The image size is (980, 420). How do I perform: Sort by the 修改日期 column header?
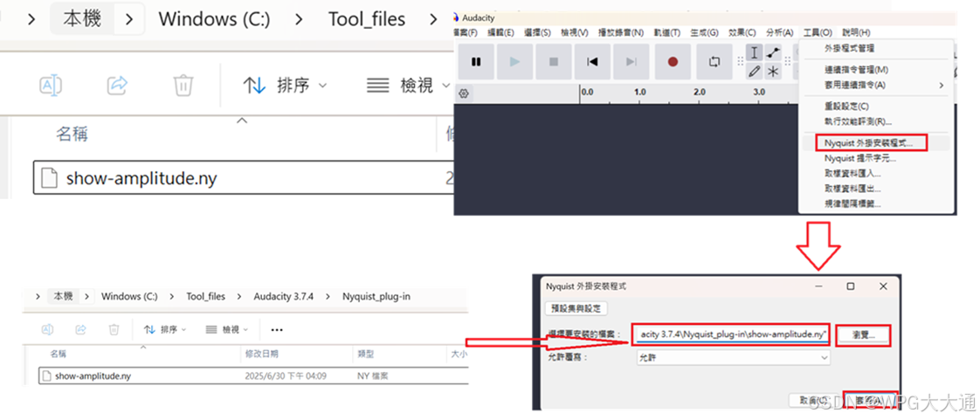click(261, 355)
